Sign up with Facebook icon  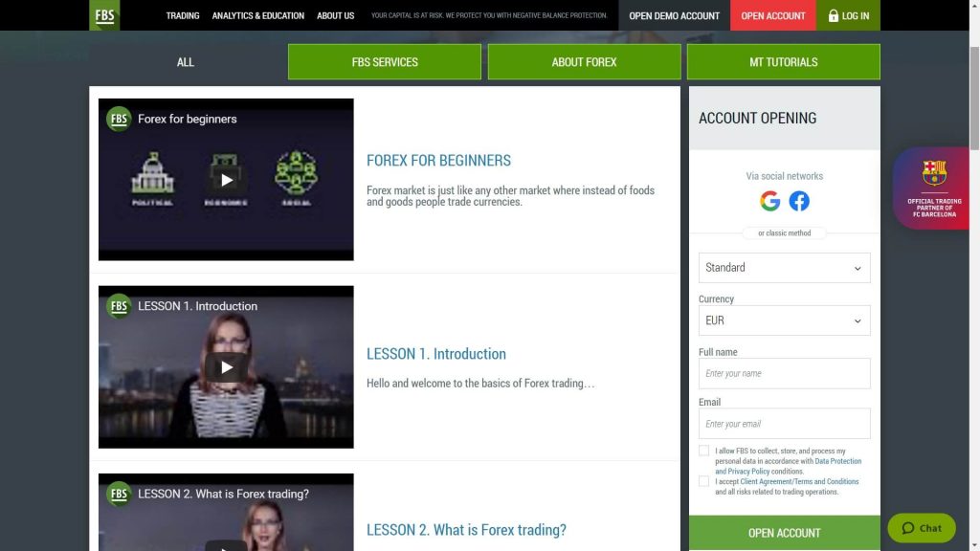(x=799, y=201)
